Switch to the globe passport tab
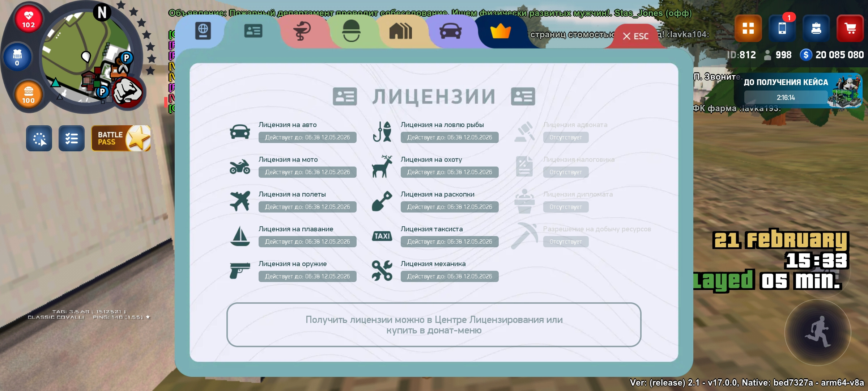This screenshot has width=868, height=391. pyautogui.click(x=203, y=31)
